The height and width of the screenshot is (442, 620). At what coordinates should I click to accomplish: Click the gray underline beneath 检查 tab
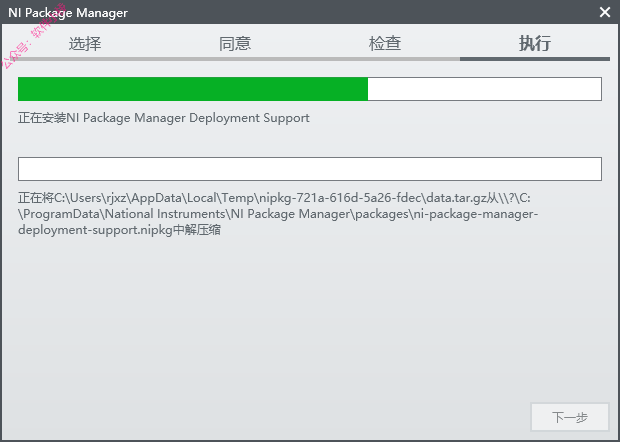385,59
